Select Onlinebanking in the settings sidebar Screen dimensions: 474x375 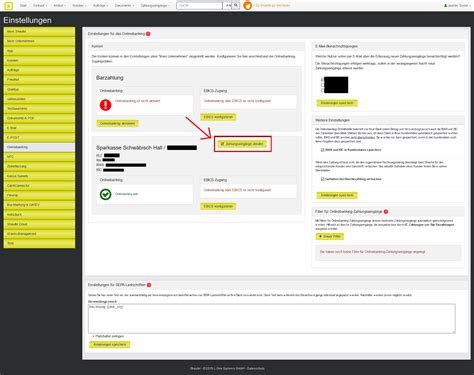[39, 147]
